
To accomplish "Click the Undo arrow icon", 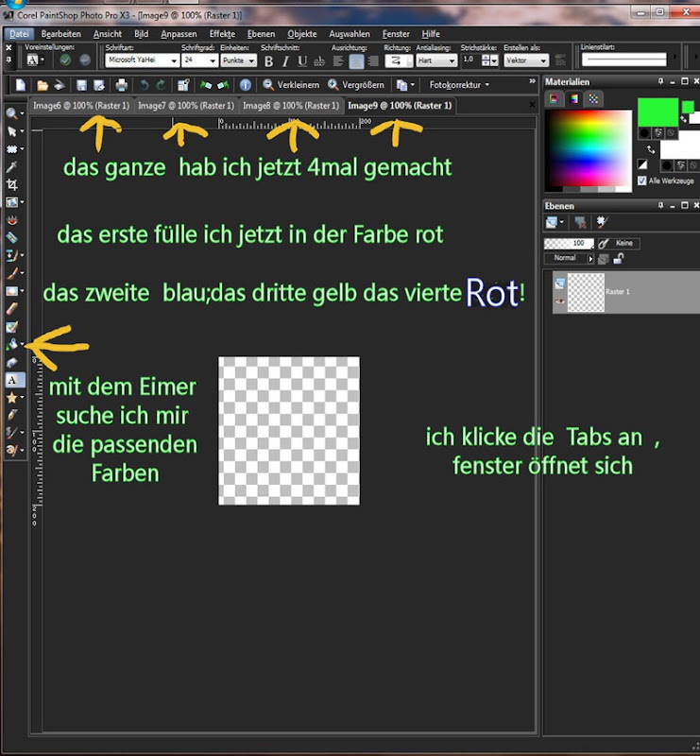I will [144, 85].
